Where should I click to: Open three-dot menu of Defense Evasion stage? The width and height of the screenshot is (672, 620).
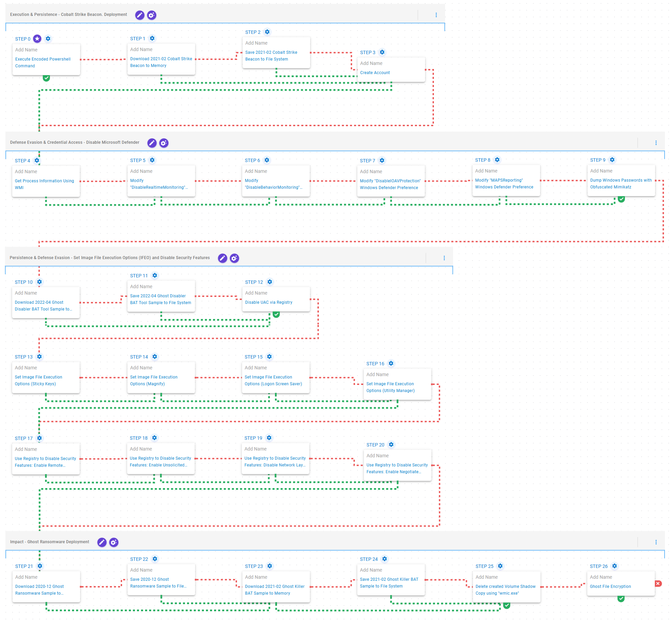point(656,143)
